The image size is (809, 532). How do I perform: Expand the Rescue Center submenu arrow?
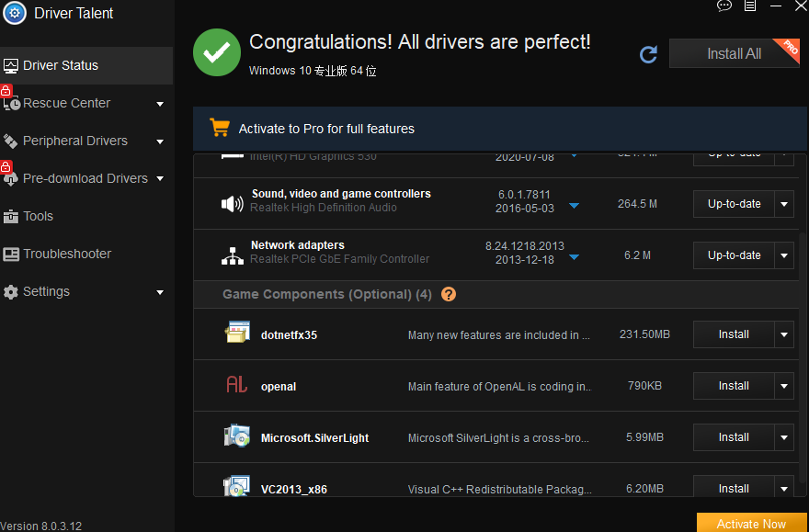(x=160, y=104)
